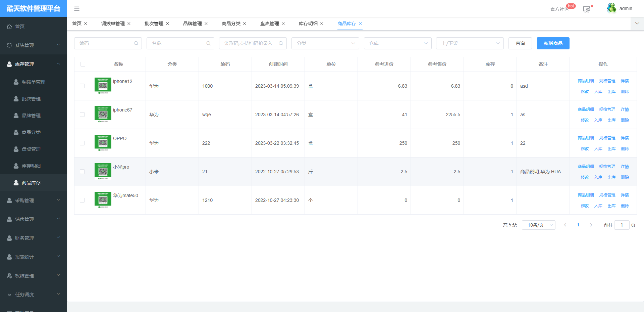644x312 pixels.
Task: Select the 华为mate50 row checkbox
Action: click(x=82, y=200)
